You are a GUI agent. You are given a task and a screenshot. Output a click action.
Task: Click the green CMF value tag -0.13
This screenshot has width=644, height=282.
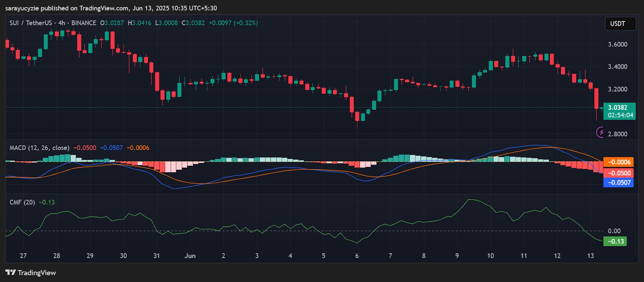pos(615,241)
